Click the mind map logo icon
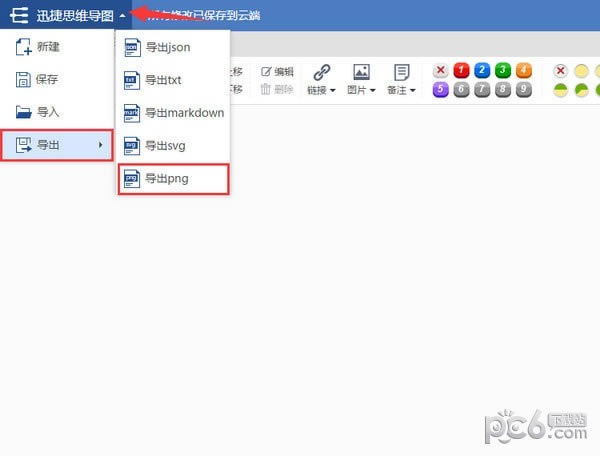600x456 pixels. coord(19,15)
